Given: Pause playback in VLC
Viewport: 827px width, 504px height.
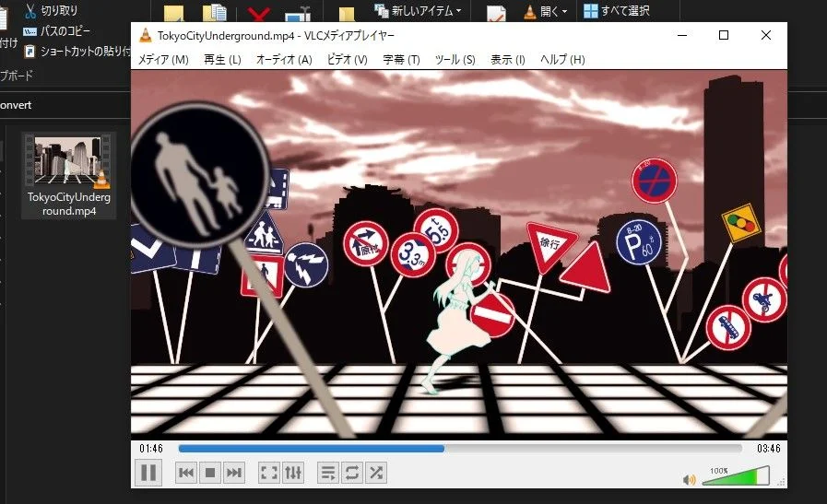Looking at the screenshot, I should pos(148,473).
